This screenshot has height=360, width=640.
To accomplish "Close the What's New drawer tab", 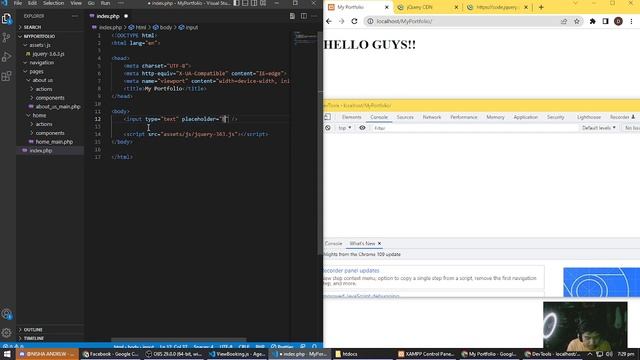I will (379, 243).
